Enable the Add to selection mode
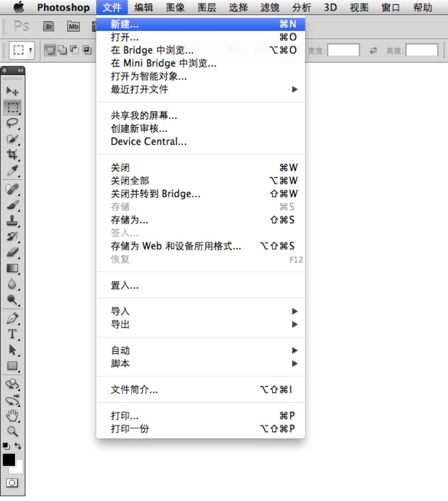448x501 pixels. point(62,50)
